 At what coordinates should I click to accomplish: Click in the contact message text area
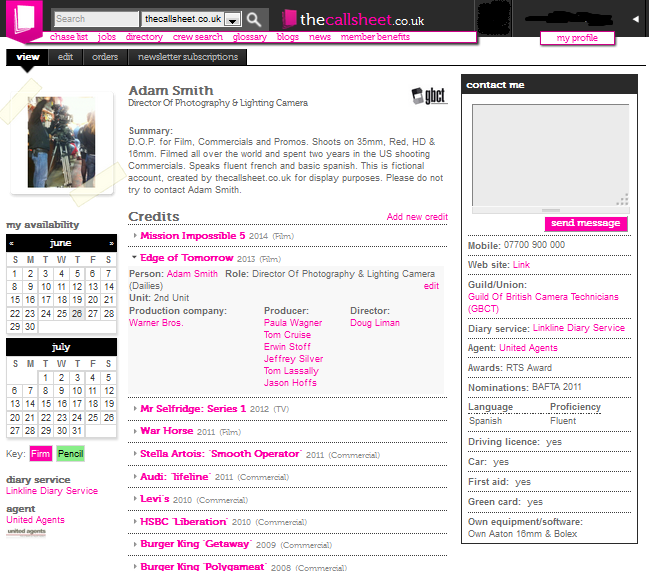point(550,155)
